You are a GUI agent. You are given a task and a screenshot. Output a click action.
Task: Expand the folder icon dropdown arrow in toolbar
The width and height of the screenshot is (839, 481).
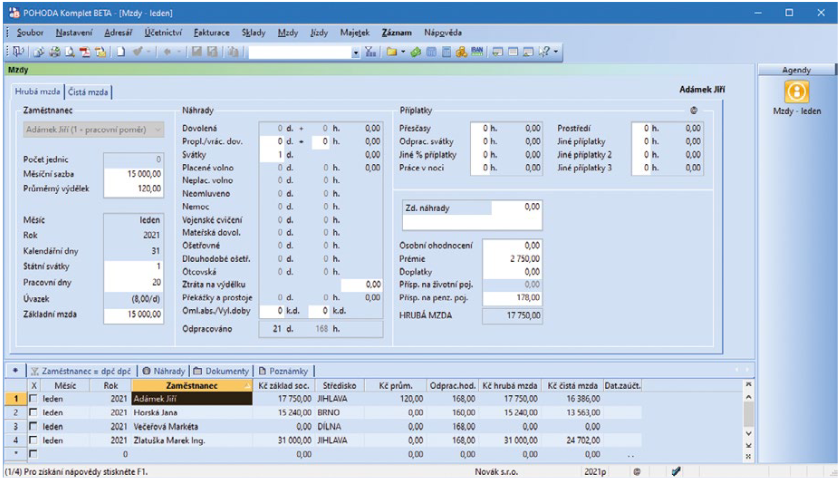[403, 50]
